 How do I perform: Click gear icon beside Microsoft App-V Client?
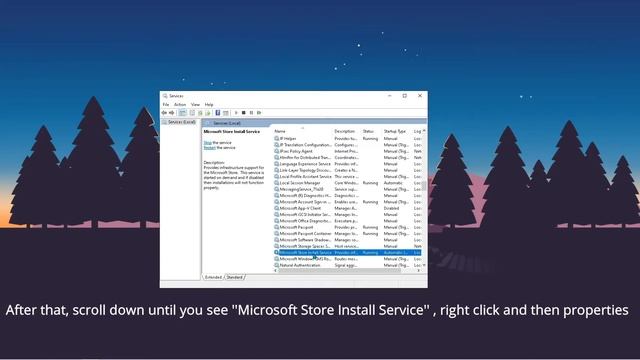pyautogui.click(x=277, y=208)
